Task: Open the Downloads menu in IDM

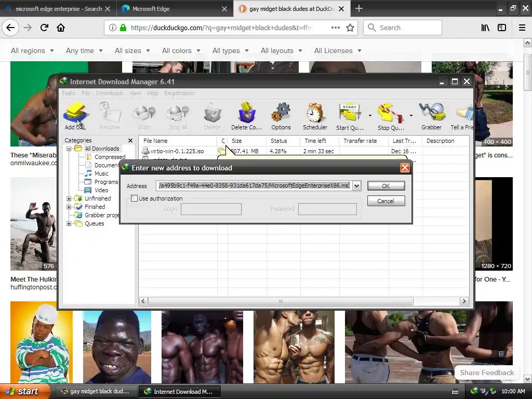Action: click(x=110, y=93)
